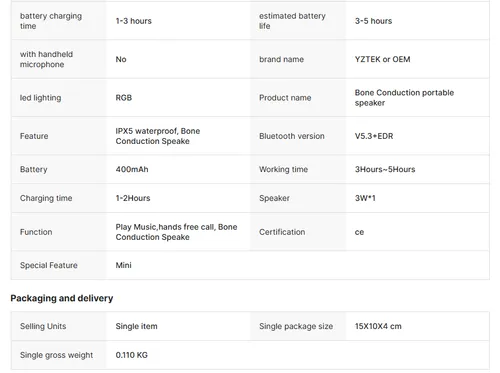Select the '1-3 hours' value
The width and height of the screenshot is (500, 373).
click(x=134, y=21)
